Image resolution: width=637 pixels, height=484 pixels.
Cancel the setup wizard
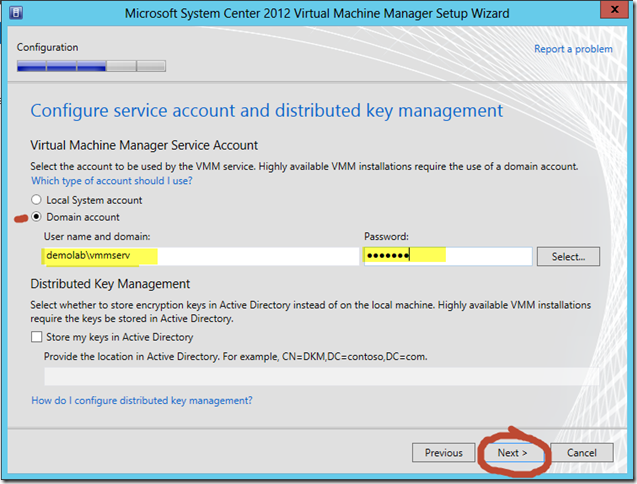[x=582, y=452]
